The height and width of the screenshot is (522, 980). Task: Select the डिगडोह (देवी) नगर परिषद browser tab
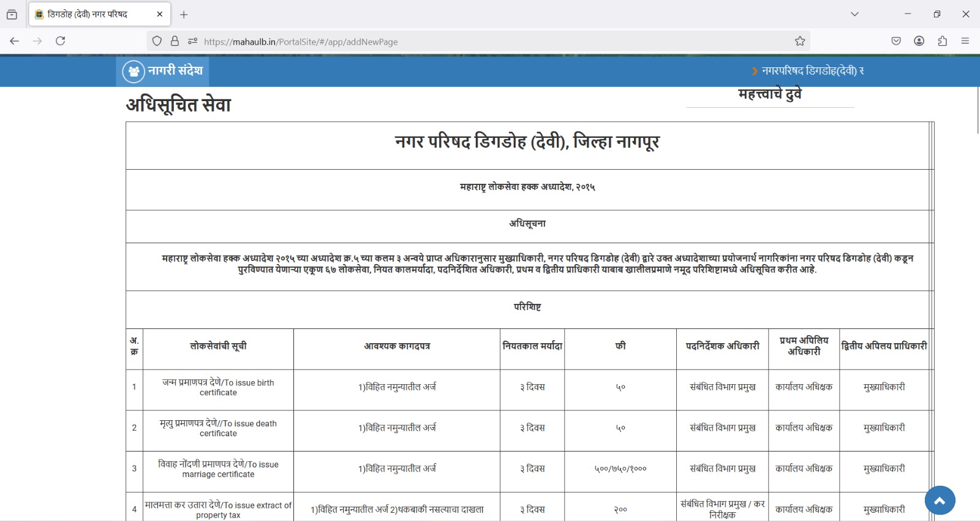[99, 14]
